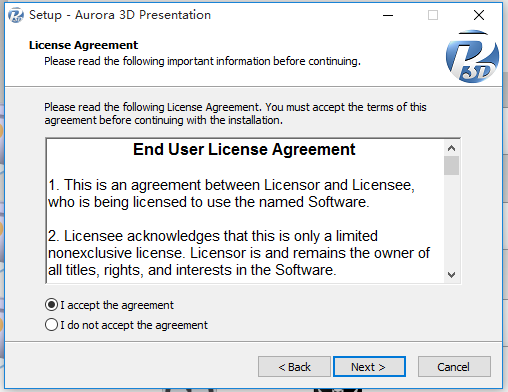
Task: Proceed with the Next button
Action: (369, 367)
